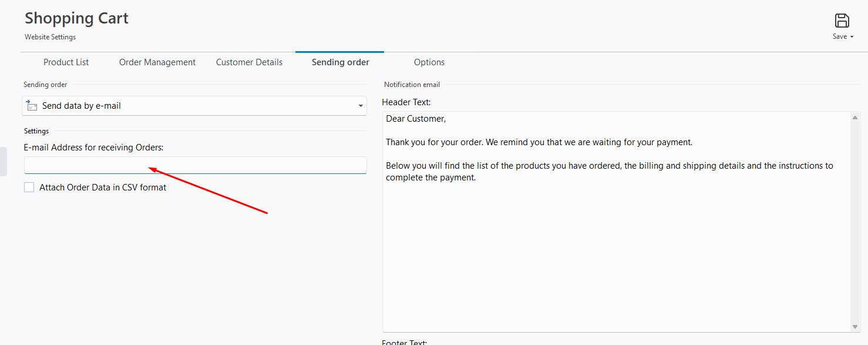Switch to the Product List tab
The width and height of the screenshot is (868, 345).
point(66,62)
